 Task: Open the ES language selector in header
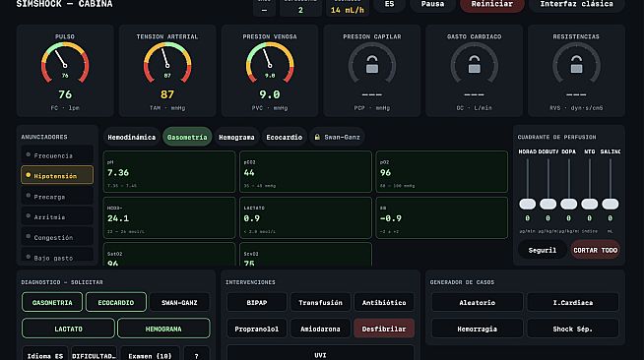pyautogui.click(x=389, y=5)
